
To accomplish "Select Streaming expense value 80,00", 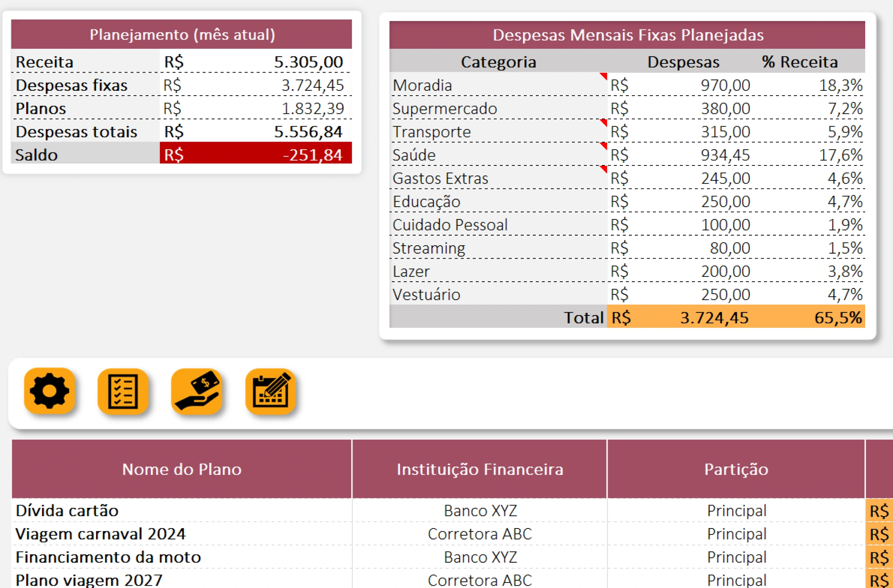I will 729,248.
